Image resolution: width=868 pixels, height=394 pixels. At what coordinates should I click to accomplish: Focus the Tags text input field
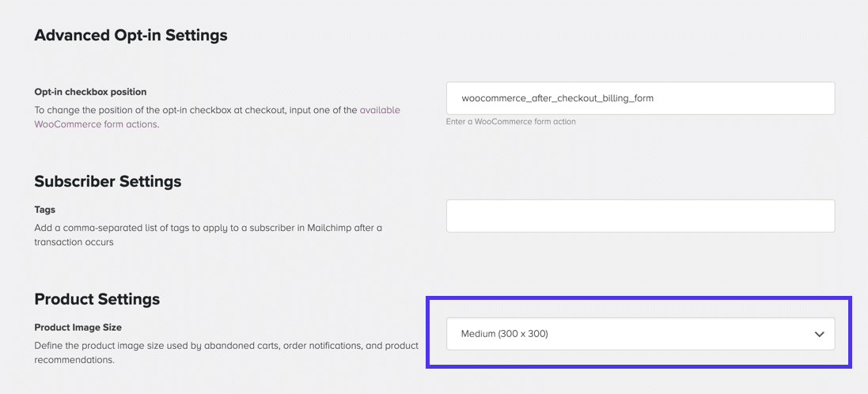click(640, 216)
